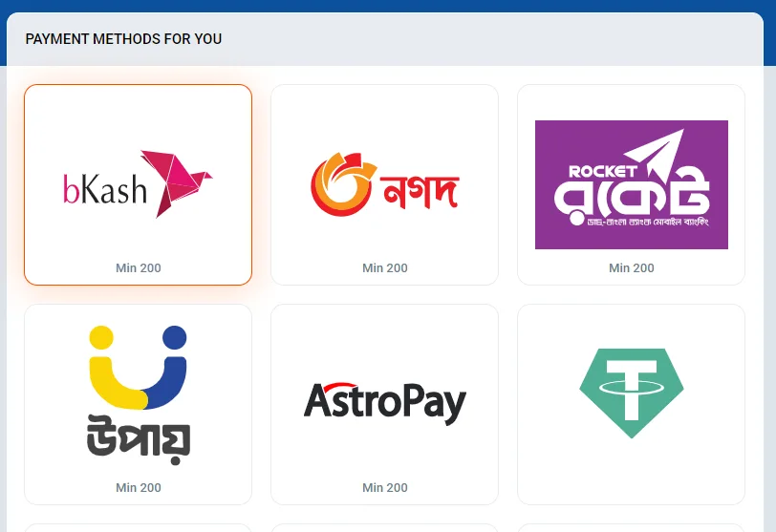Click Min 200 under AstroPay

coord(384,487)
